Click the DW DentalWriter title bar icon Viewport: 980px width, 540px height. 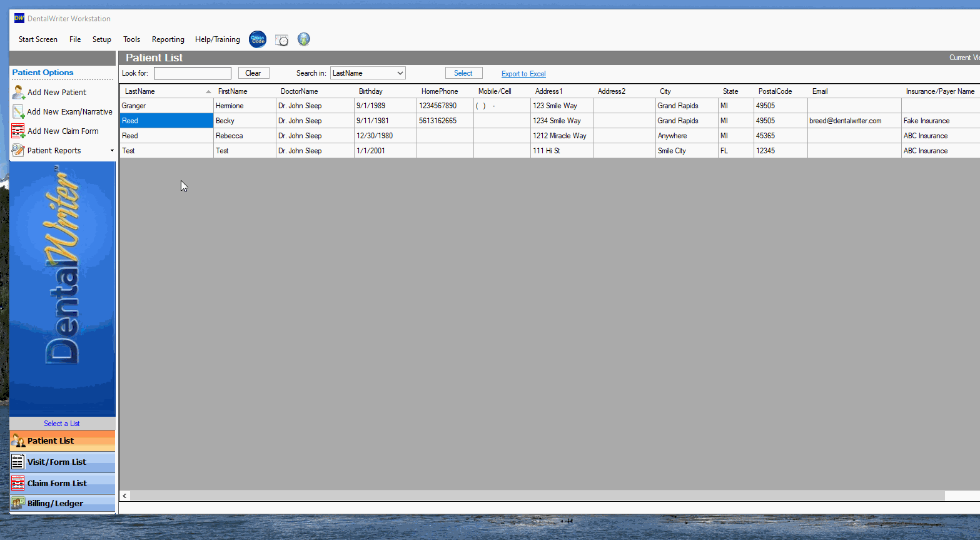(18, 18)
